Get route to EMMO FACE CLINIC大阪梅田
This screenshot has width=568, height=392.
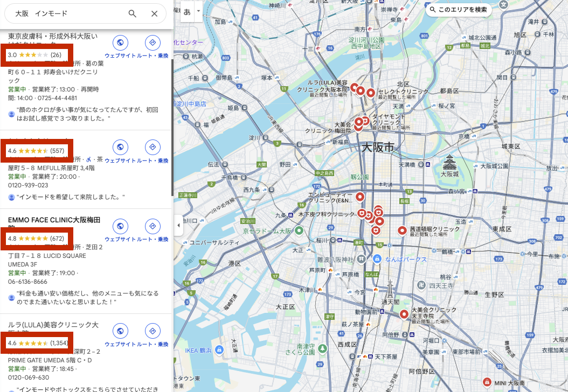pos(153,226)
